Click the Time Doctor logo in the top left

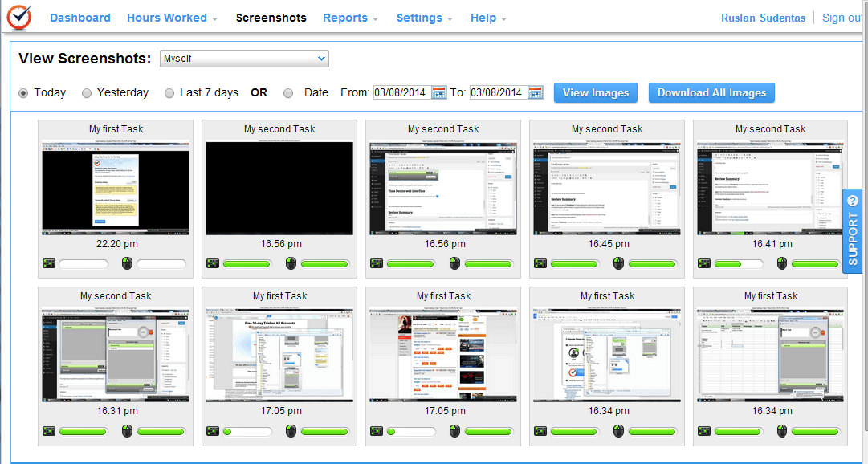18,17
